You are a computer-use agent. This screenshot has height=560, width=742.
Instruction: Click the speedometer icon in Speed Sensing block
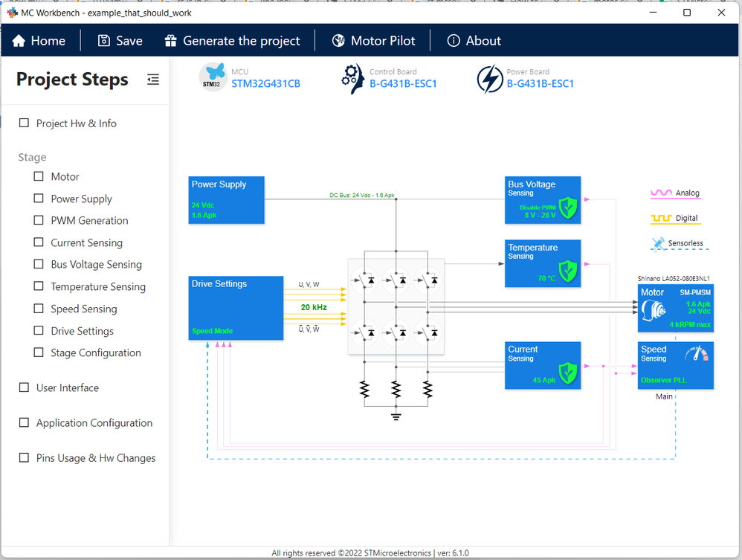[697, 353]
